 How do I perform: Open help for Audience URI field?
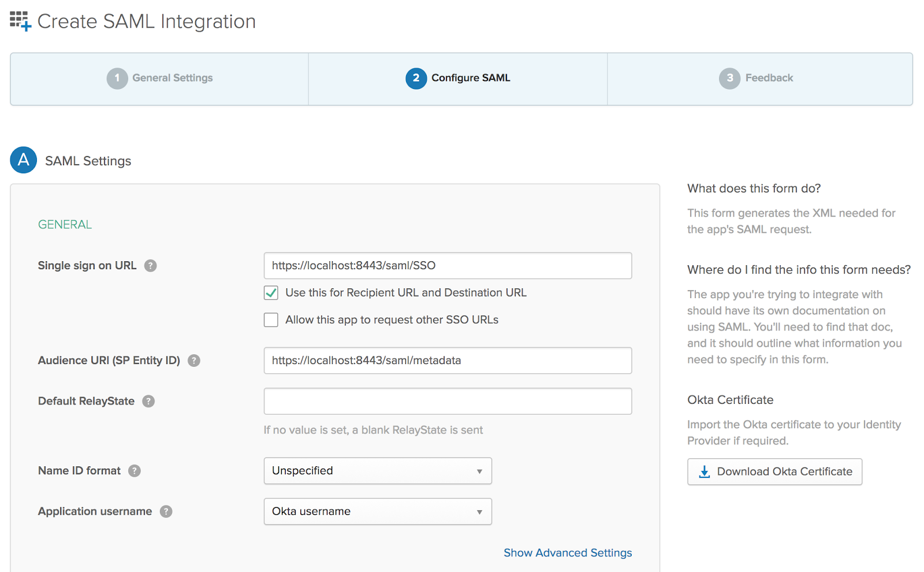pyautogui.click(x=194, y=360)
